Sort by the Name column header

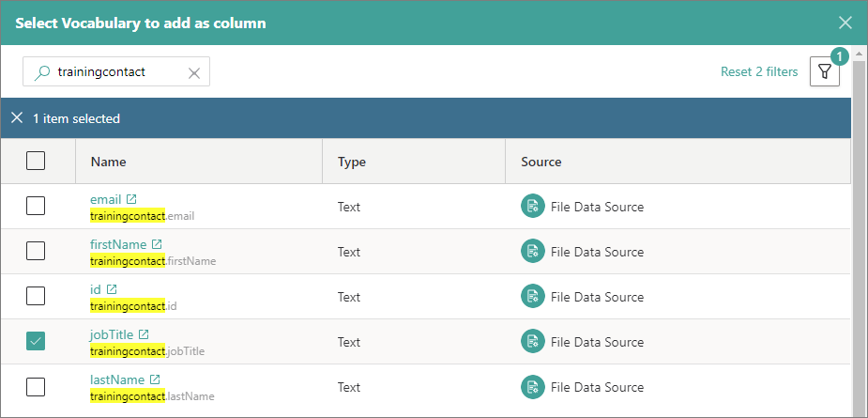tap(109, 162)
